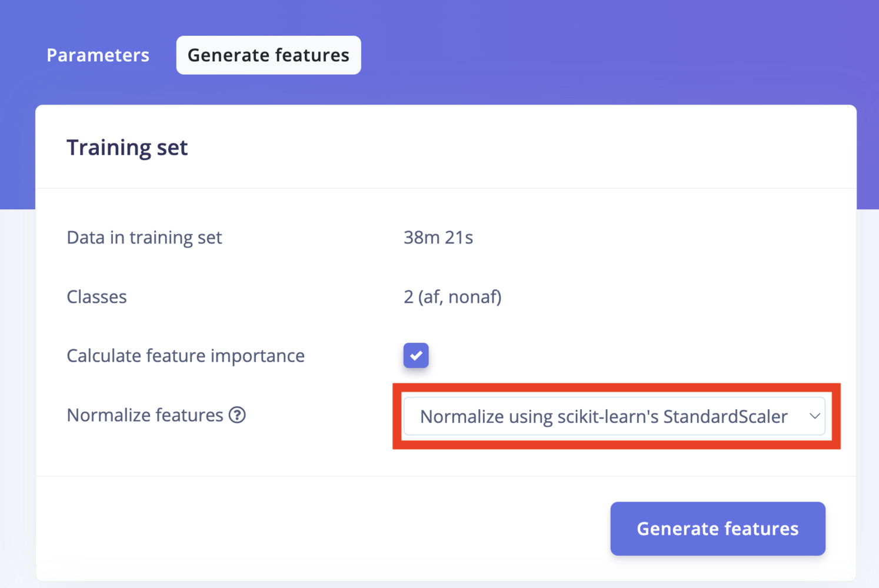
Task: Click the dropdown chevron arrow
Action: tap(814, 416)
